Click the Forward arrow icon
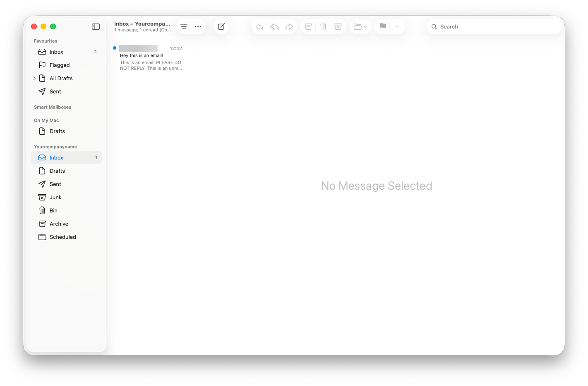The image size is (588, 386). point(289,26)
